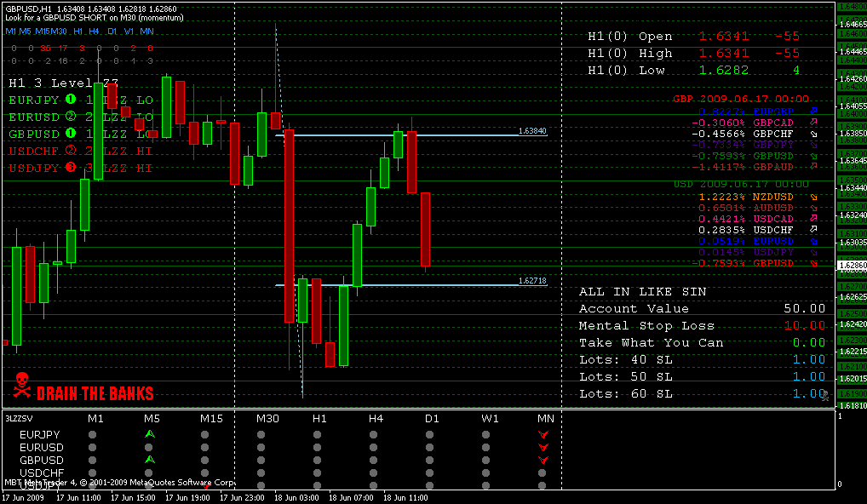Click the '17 Jun 15:00' time axis label
Viewport: 867px width, 504px height.
tap(133, 497)
